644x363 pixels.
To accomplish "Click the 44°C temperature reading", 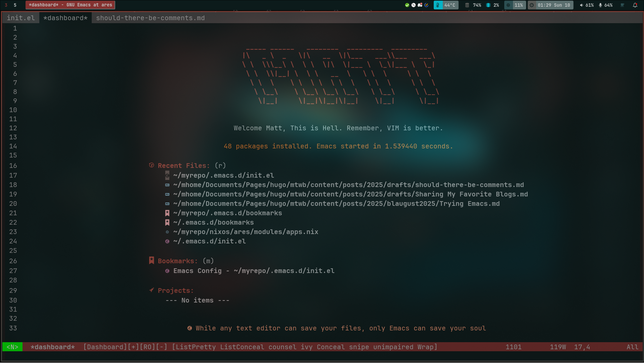I will [x=450, y=5].
